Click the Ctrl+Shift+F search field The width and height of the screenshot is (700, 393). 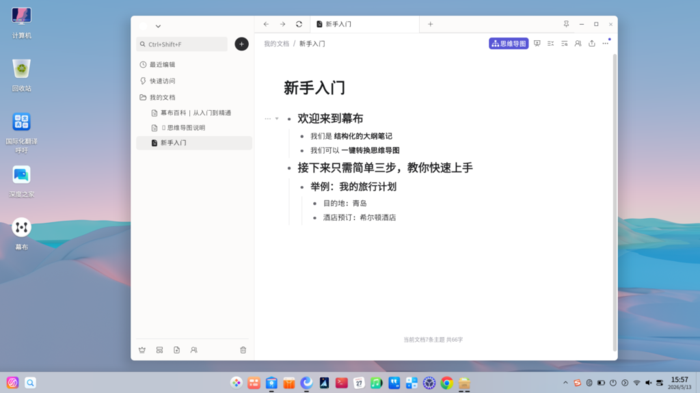click(182, 44)
